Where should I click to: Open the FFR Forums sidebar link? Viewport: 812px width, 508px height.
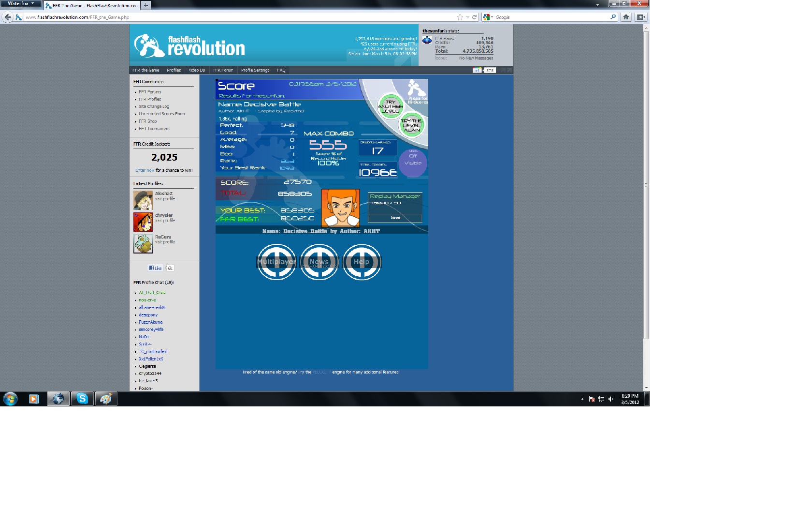pyautogui.click(x=150, y=92)
